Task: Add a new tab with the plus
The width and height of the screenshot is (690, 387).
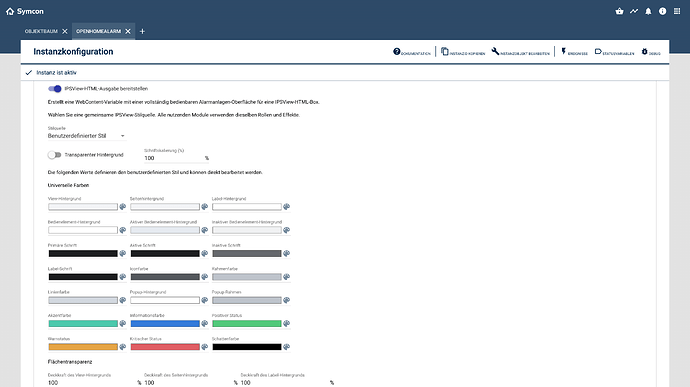Action: click(142, 31)
